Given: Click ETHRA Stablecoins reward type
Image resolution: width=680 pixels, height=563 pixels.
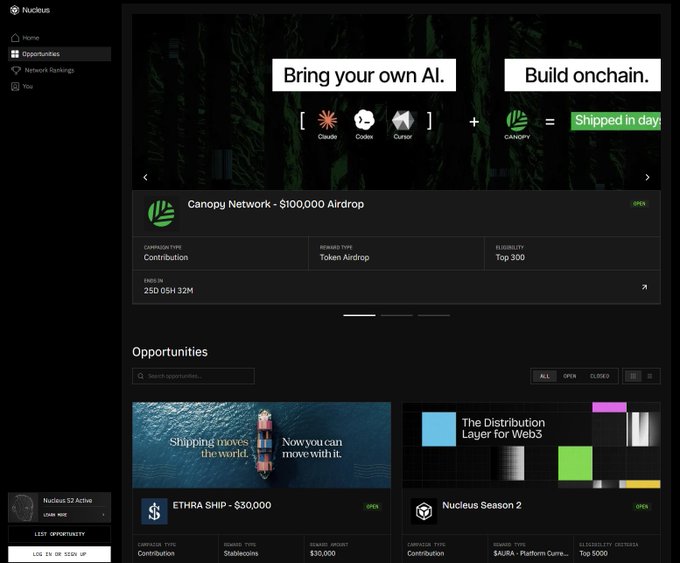Looking at the screenshot, I should [241, 553].
